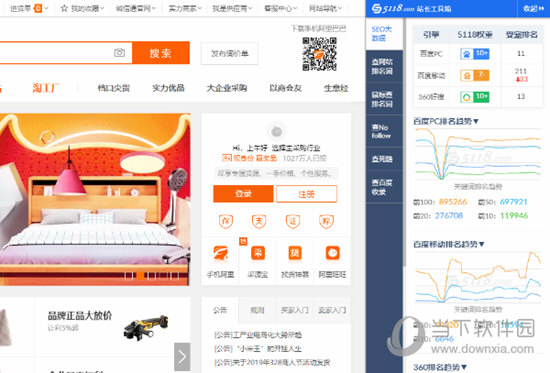The height and width of the screenshot is (373, 550).
Task: Click the 360 search 10+ weight badge
Action: click(x=475, y=96)
